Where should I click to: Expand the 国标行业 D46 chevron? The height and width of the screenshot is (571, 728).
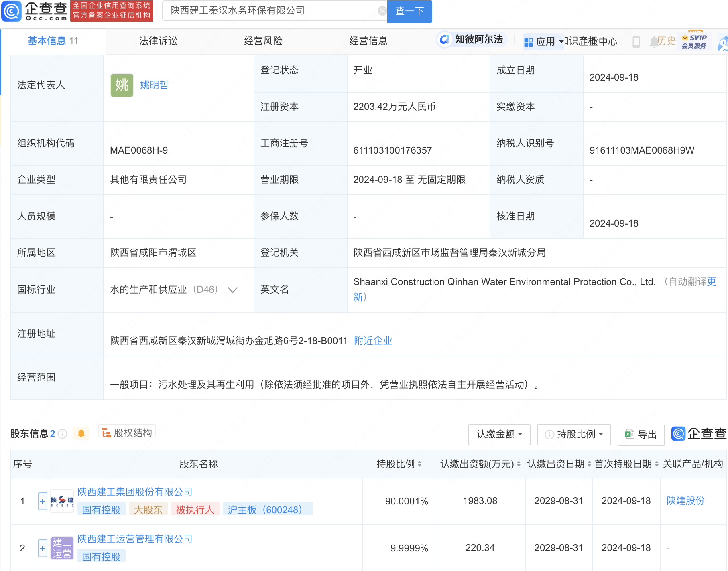pos(233,290)
